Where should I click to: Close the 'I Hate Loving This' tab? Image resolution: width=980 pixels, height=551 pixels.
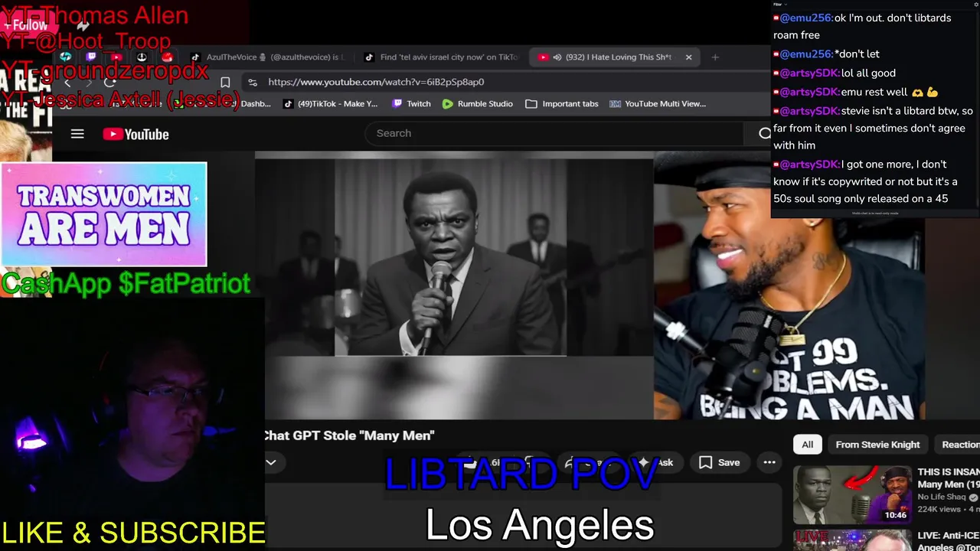(688, 57)
